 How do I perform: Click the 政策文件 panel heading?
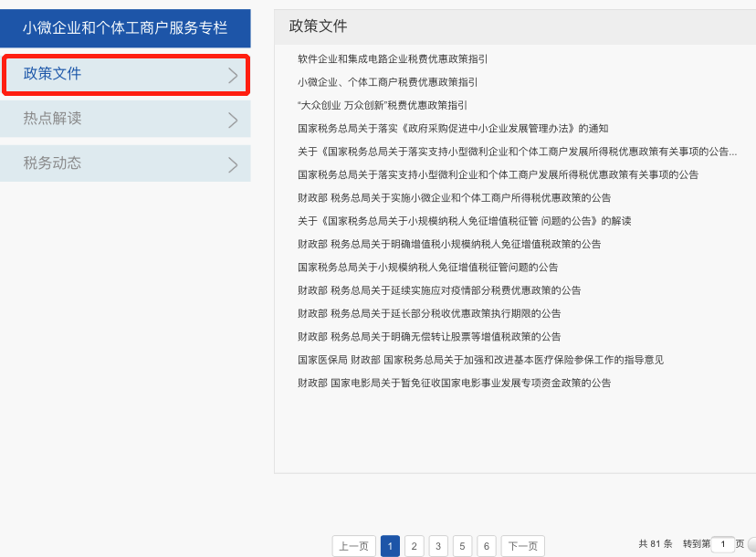[x=319, y=26]
